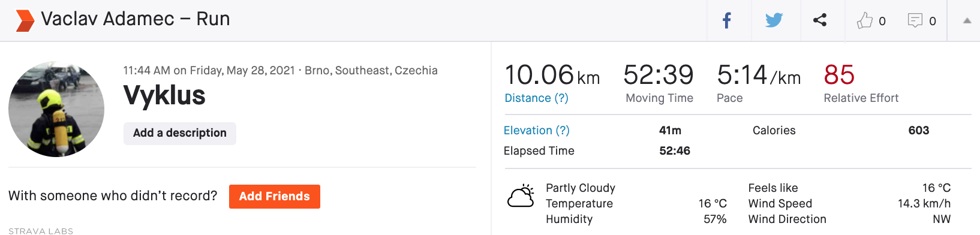Click the Add Friends button
This screenshot has height=235, width=980.
click(x=275, y=197)
